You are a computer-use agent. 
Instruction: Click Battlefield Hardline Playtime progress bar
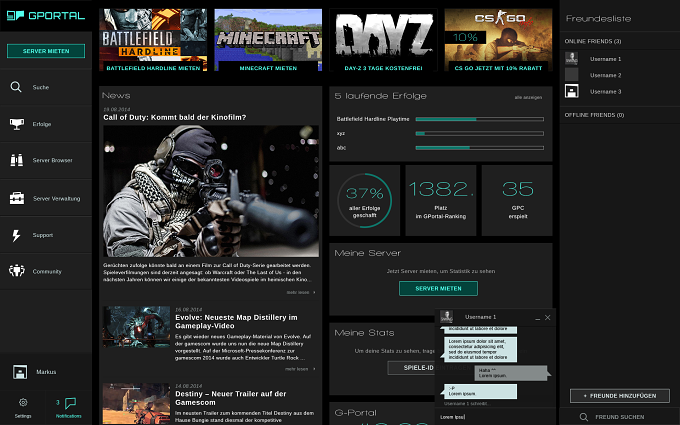pos(480,119)
